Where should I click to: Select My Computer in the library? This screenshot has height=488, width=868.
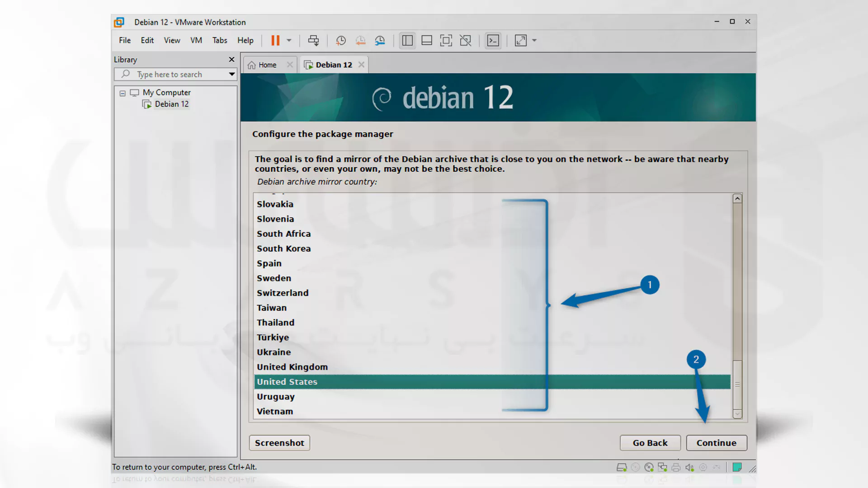166,93
